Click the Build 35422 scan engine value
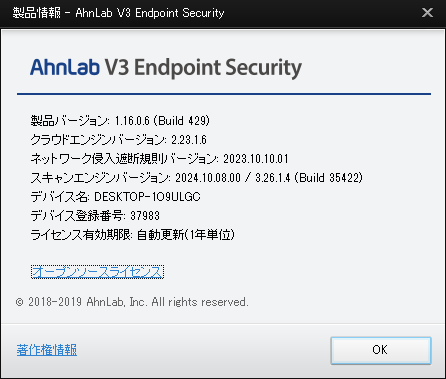Viewport: 446px width, 379px height. [331, 178]
